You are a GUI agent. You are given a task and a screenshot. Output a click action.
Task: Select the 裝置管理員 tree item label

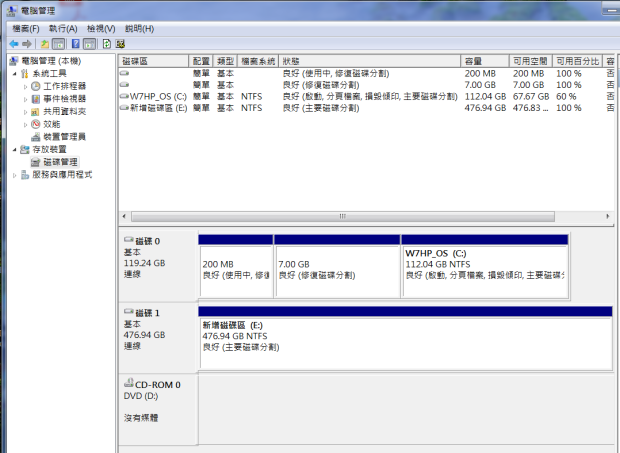64,137
